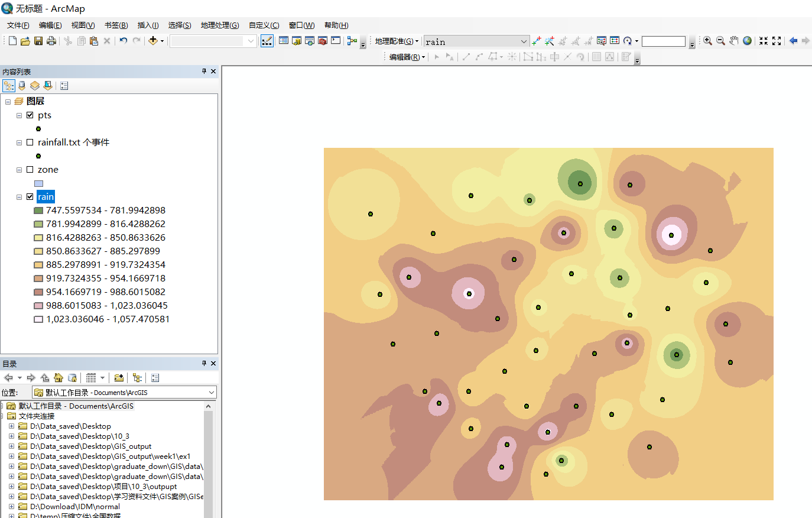Select the Zoom Out magnifier tool

720,41
